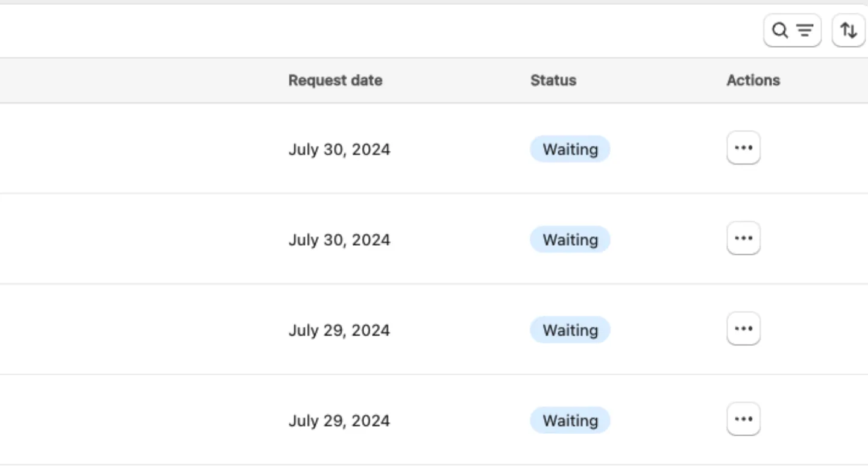The height and width of the screenshot is (476, 868).
Task: Open actions menu for first July 30 request
Action: [x=743, y=148]
